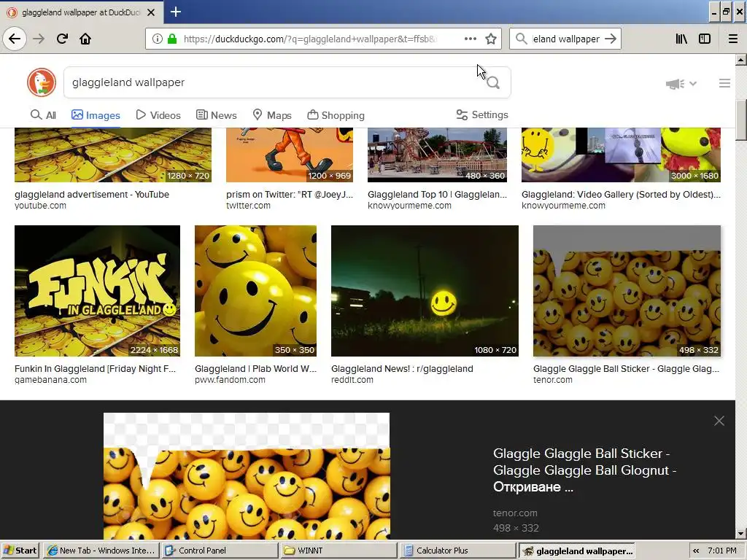The height and width of the screenshot is (560, 747).
Task: Click the browser URL address field
Action: pos(311,39)
